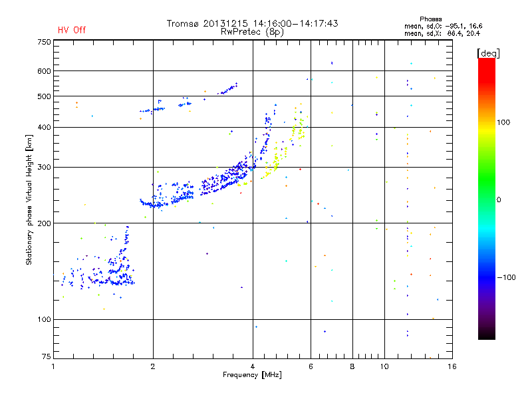Click the x-axis '2' tick label
This screenshot has width=532, height=399.
[x=153, y=366]
